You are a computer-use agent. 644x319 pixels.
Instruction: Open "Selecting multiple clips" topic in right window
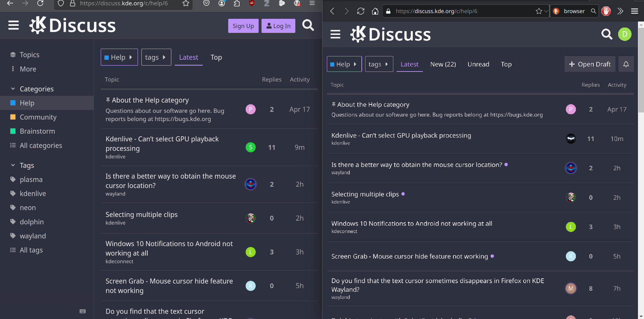click(365, 194)
